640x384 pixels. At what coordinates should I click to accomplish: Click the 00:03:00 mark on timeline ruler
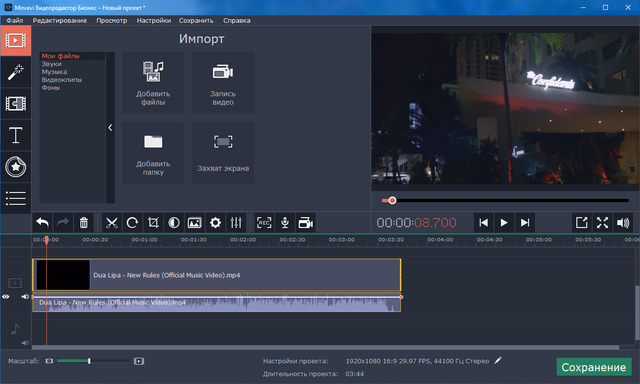coord(342,240)
